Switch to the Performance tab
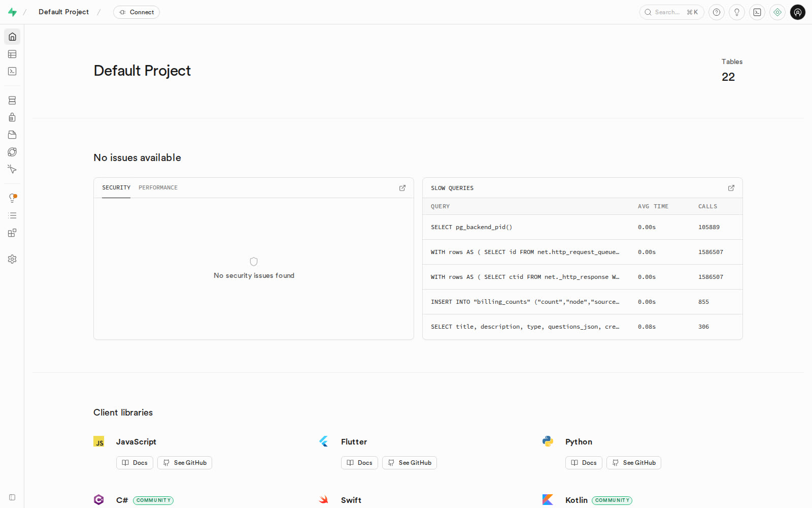The width and height of the screenshot is (812, 508). pyautogui.click(x=158, y=187)
